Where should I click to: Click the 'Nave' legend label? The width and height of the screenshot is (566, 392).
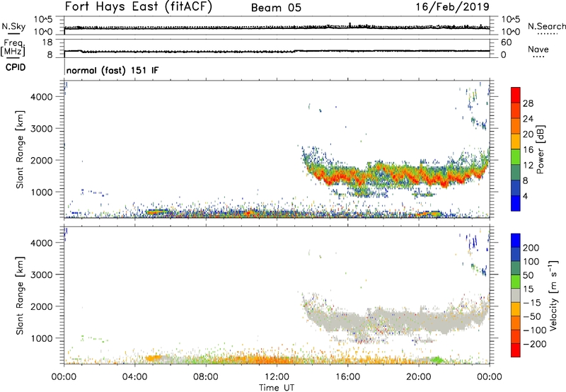(538, 49)
